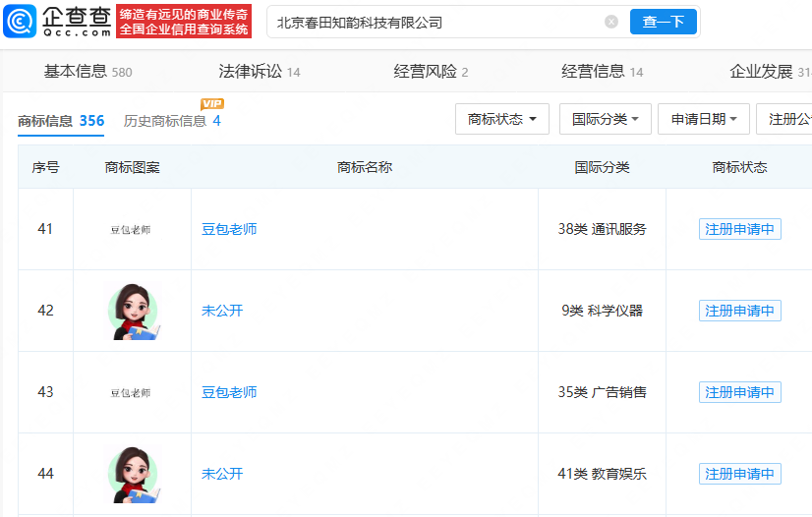The image size is (812, 517).
Task: Click the 豆包老师 text trademark image in row 43
Action: pyautogui.click(x=131, y=393)
